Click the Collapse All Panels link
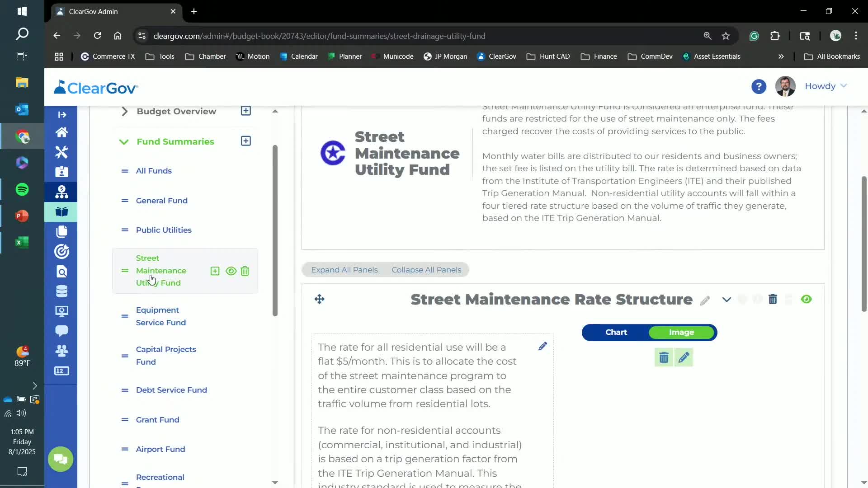Screen dimensions: 868x488 point(426,270)
